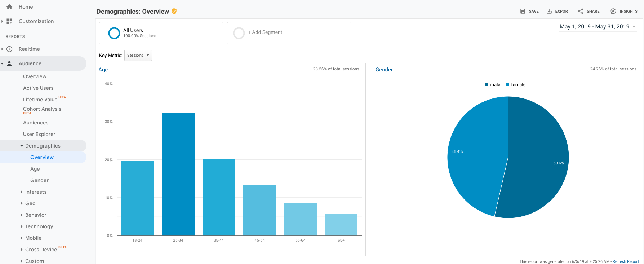
Task: Select the All Users segment circle
Action: (x=114, y=33)
